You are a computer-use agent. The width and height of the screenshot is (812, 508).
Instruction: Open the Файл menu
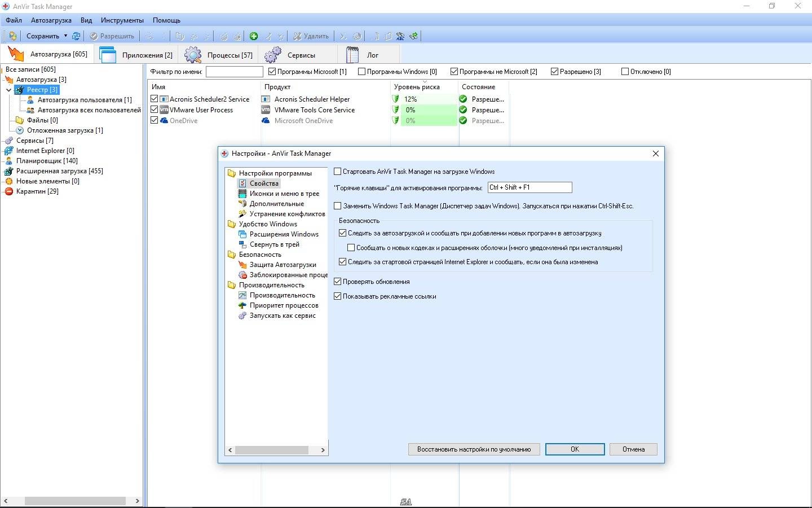[x=14, y=20]
